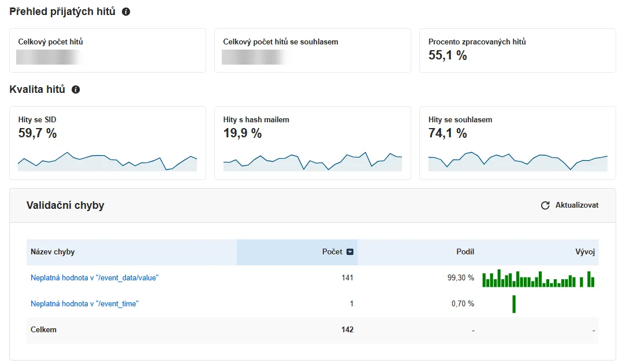
Task: Click the Celkový počet hitů card label
Action: click(50, 42)
